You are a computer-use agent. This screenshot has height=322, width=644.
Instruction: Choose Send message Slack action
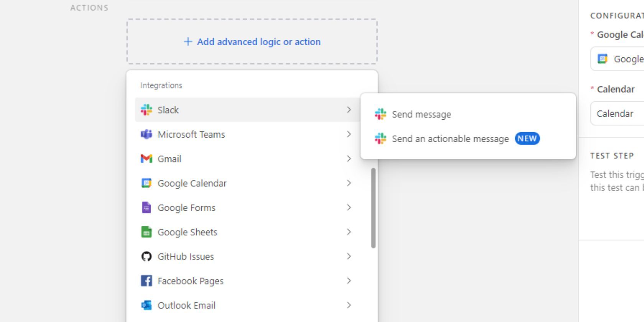coord(421,114)
